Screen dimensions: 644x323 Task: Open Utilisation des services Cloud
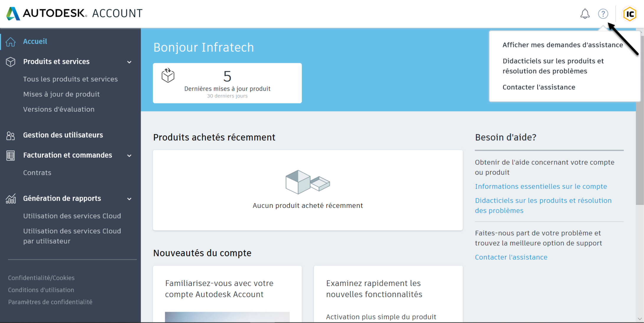[x=72, y=216]
